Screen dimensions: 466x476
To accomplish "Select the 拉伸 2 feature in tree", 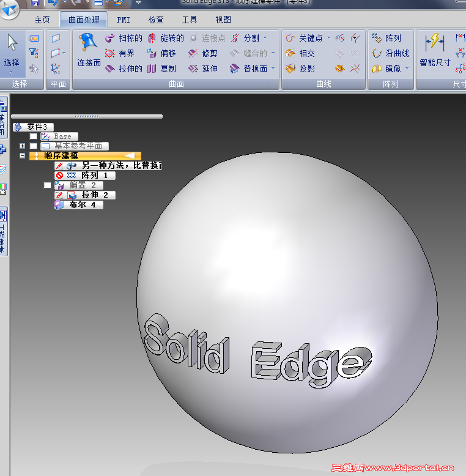I will [x=85, y=195].
